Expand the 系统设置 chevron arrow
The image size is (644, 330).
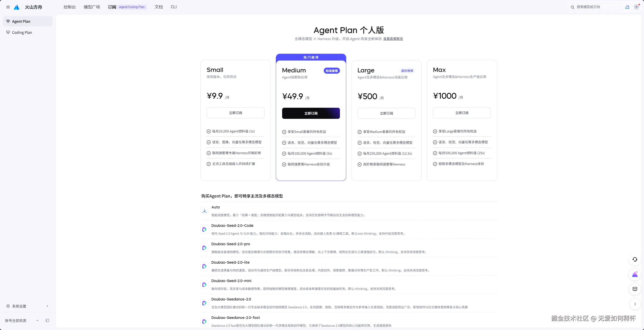pos(47,306)
